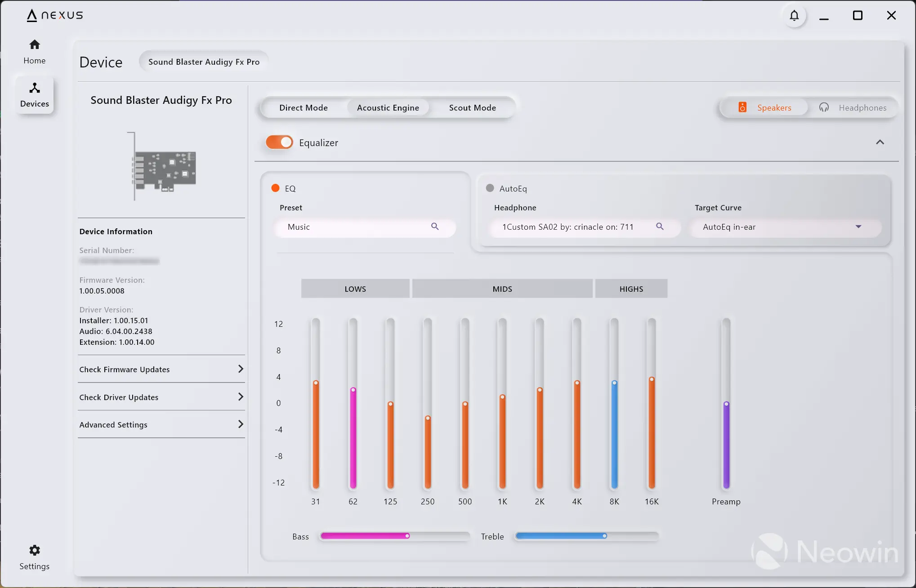Select the EQ radio button
This screenshot has height=588, width=916.
(x=276, y=188)
